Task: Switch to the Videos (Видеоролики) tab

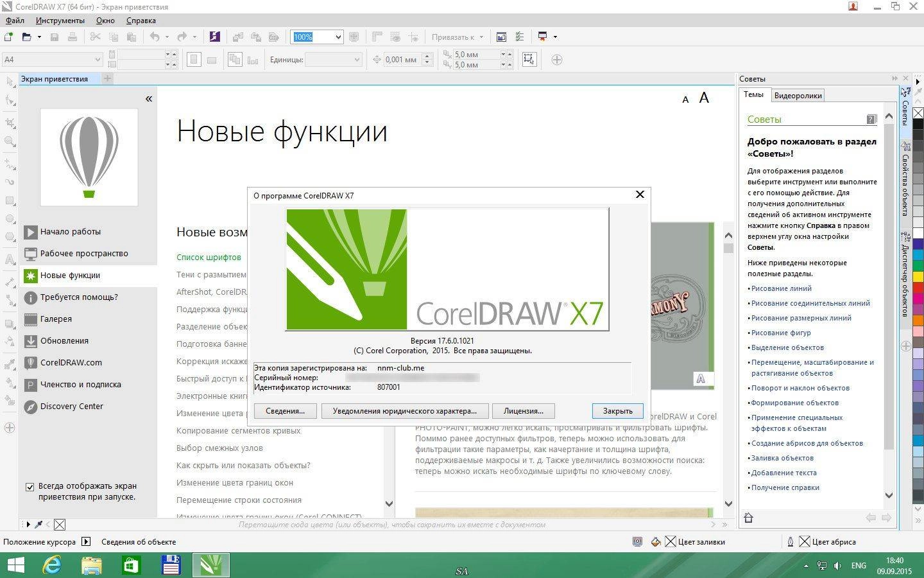Action: coord(798,96)
